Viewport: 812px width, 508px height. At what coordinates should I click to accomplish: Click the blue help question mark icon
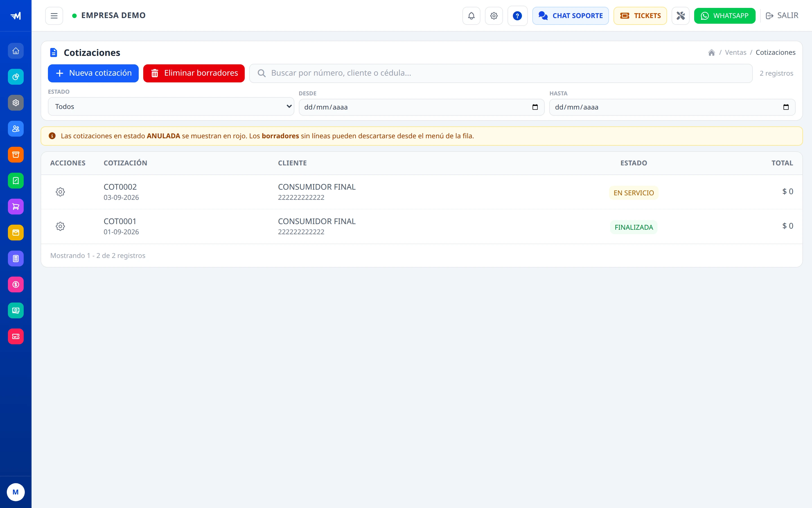(x=517, y=16)
